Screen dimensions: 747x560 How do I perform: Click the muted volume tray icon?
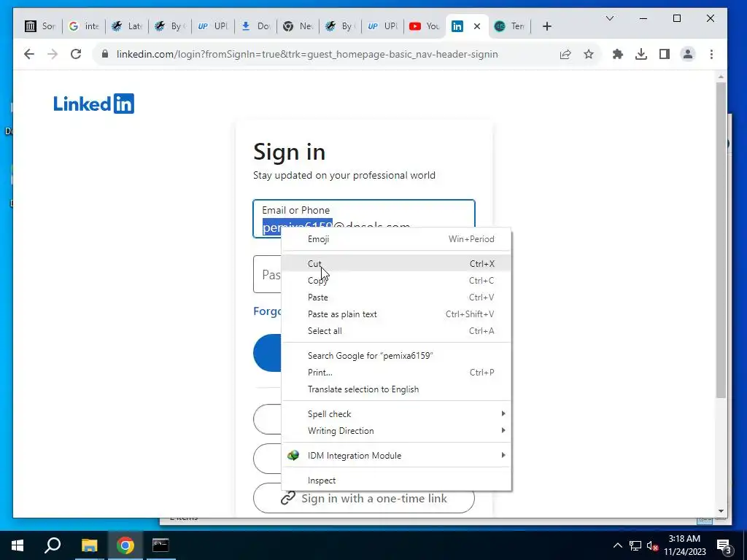click(652, 545)
